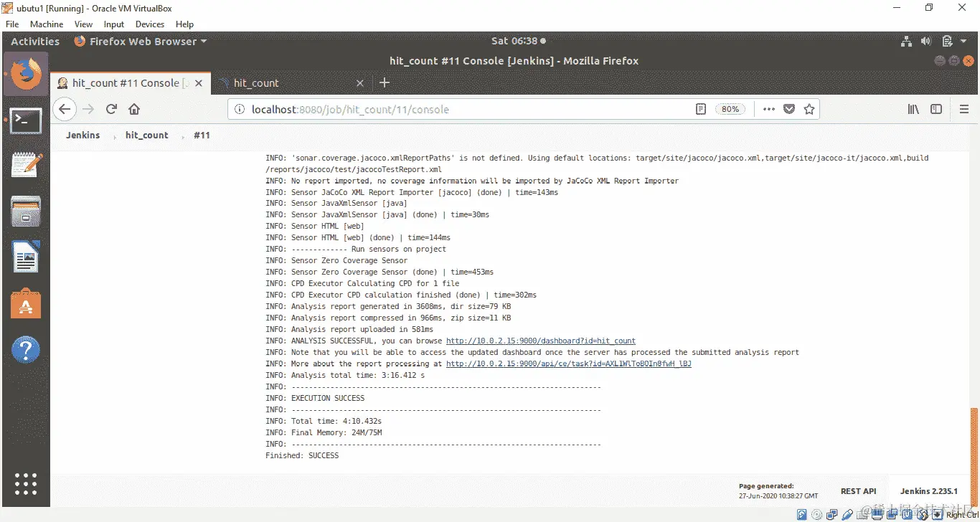Show applications grid in dock
This screenshot has width=980, height=522.
click(26, 483)
